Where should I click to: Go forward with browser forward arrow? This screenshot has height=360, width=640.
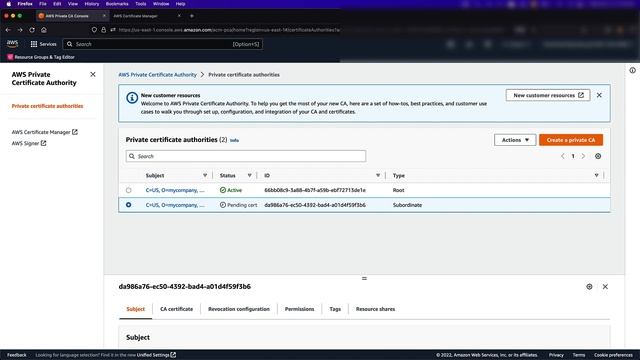20,30
